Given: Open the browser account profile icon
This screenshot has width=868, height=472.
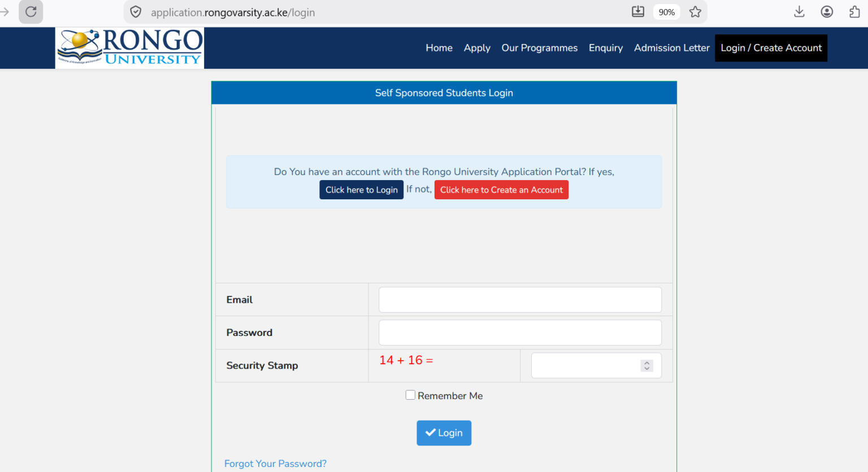Looking at the screenshot, I should click(827, 12).
